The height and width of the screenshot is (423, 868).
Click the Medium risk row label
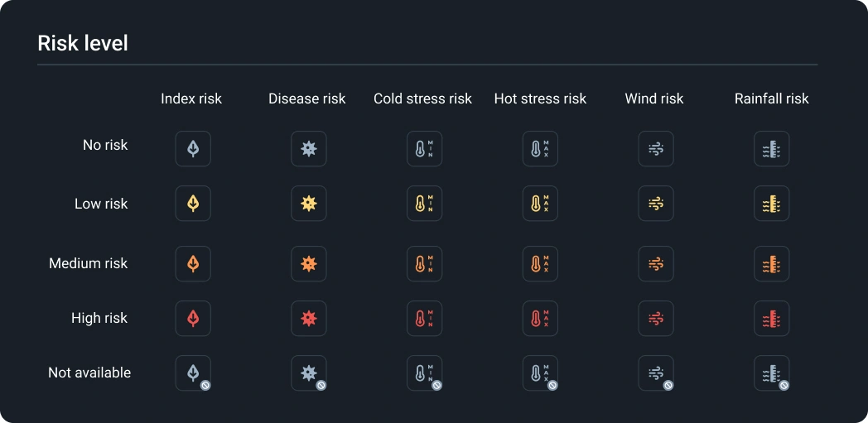click(x=89, y=263)
